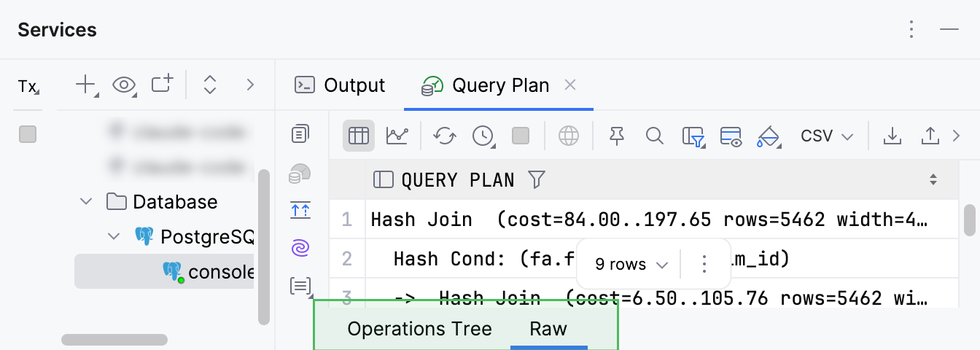Toggle the gray checkbox under Tx
Screen dimensions: 980x350
point(28,134)
